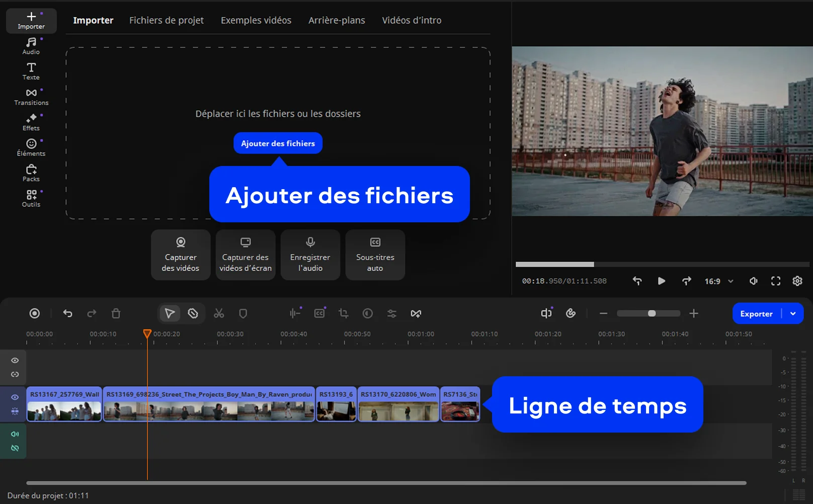This screenshot has height=504, width=813.
Task: Open the Effets panel
Action: pyautogui.click(x=31, y=122)
